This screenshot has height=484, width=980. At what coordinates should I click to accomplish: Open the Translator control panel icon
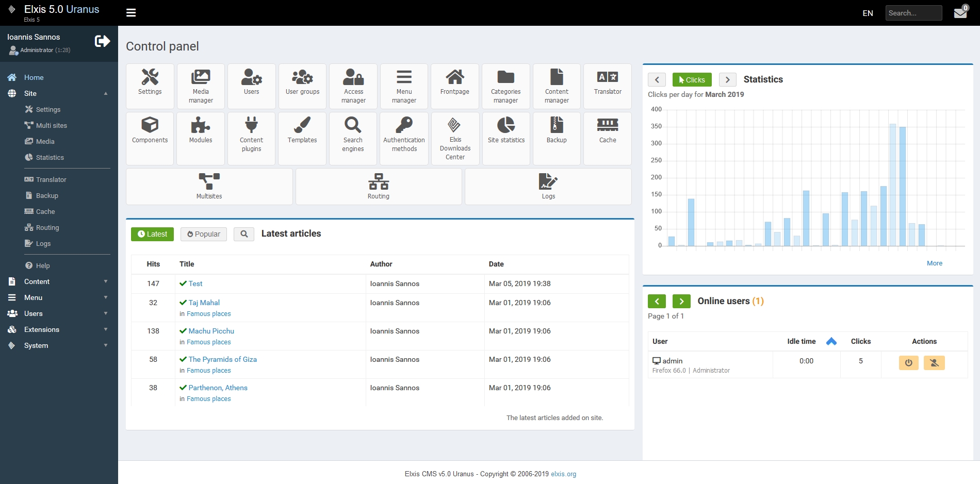click(x=608, y=86)
